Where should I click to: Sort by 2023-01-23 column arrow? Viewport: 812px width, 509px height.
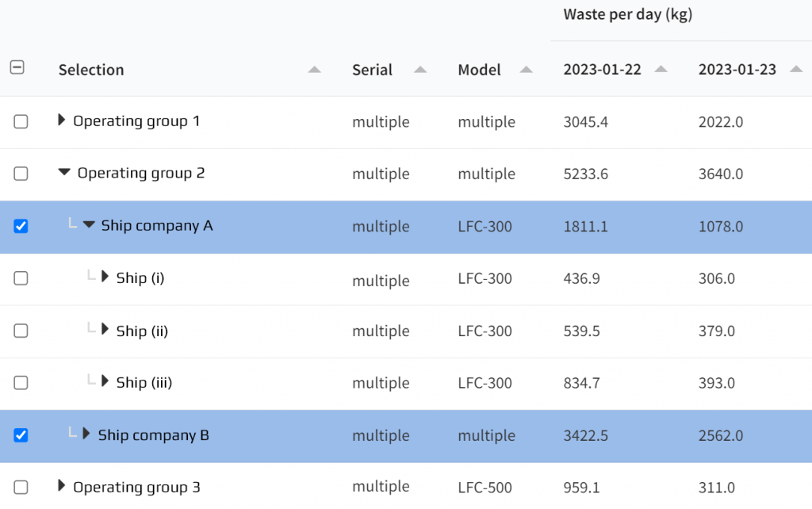(x=796, y=70)
